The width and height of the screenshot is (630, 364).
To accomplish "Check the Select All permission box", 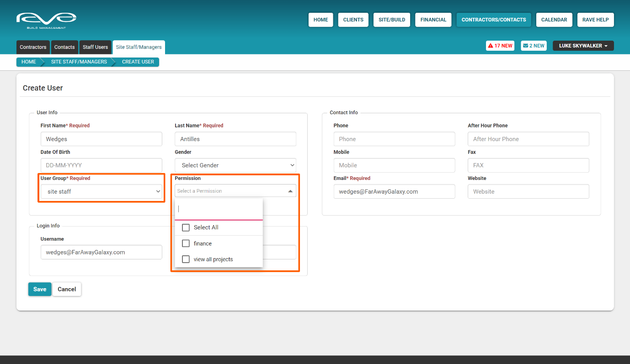I will (x=186, y=227).
